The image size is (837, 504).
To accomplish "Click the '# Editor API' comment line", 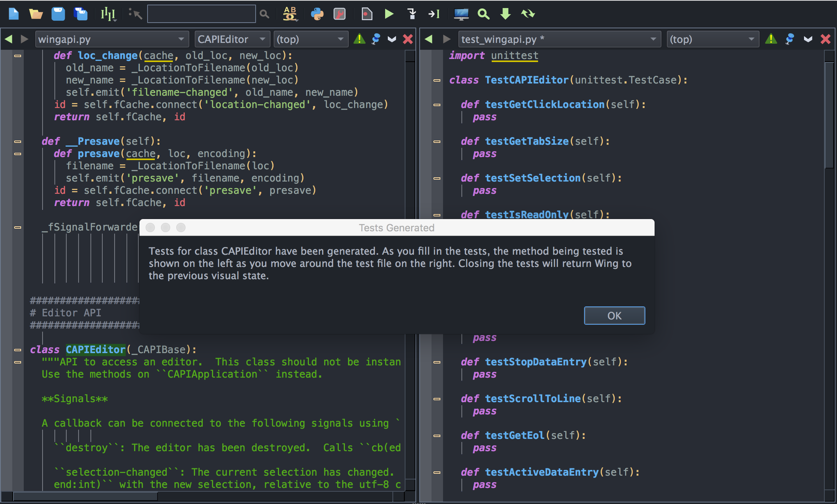I will pyautogui.click(x=66, y=313).
